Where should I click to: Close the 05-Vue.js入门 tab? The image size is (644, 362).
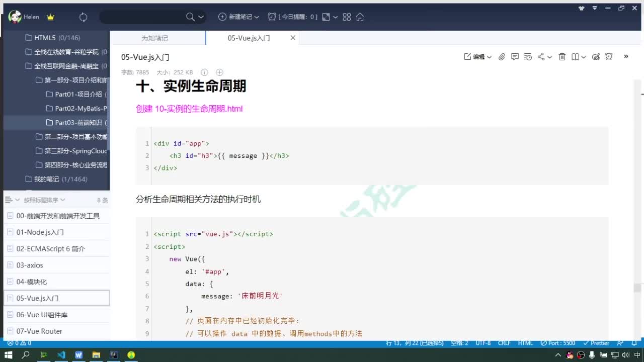coord(293,38)
